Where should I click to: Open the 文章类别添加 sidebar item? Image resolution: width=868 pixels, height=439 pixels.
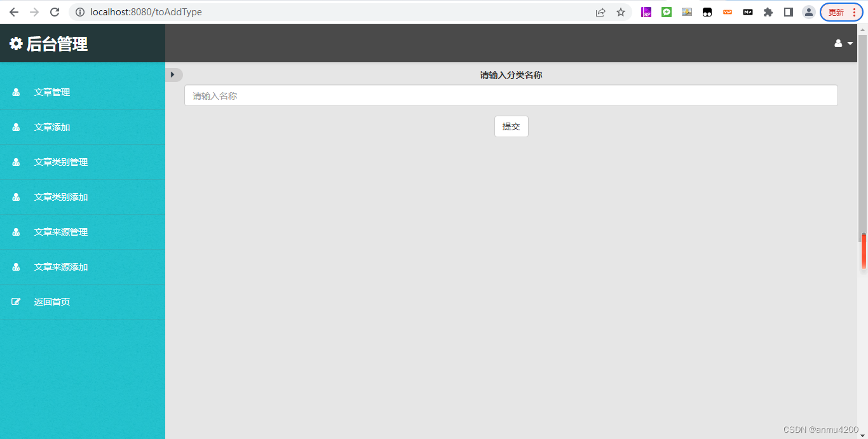click(83, 197)
